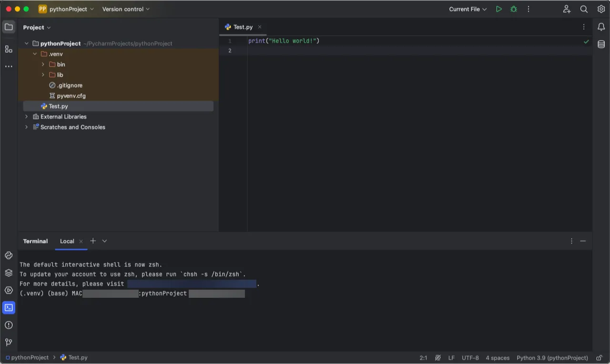The width and height of the screenshot is (610, 364).
Task: Open the Problems tool window
Action: pos(9,325)
